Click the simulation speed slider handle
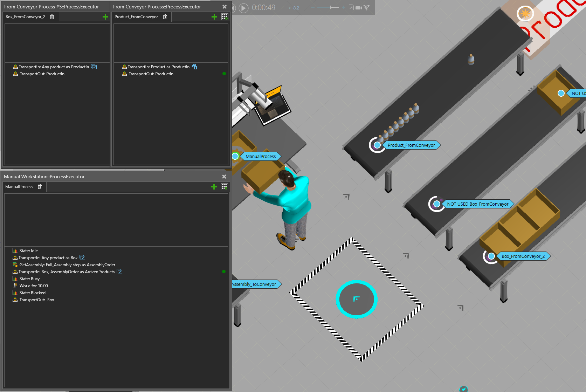Viewport: 586px width, 392px height. pyautogui.click(x=331, y=8)
